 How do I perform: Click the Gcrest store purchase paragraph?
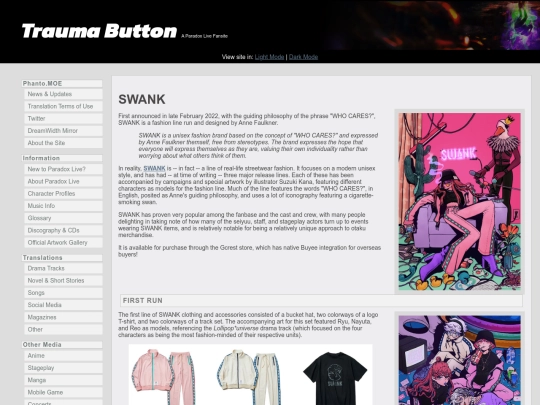tap(250, 251)
